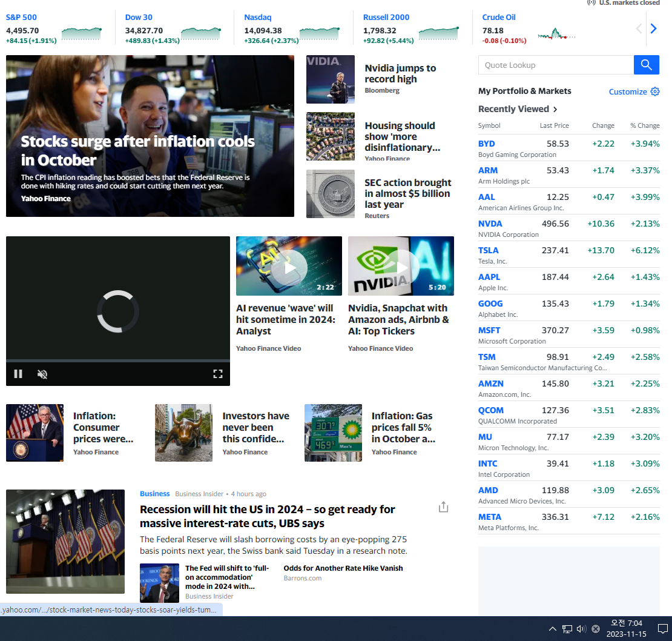Open the NVDA ticker symbol

pos(490,224)
